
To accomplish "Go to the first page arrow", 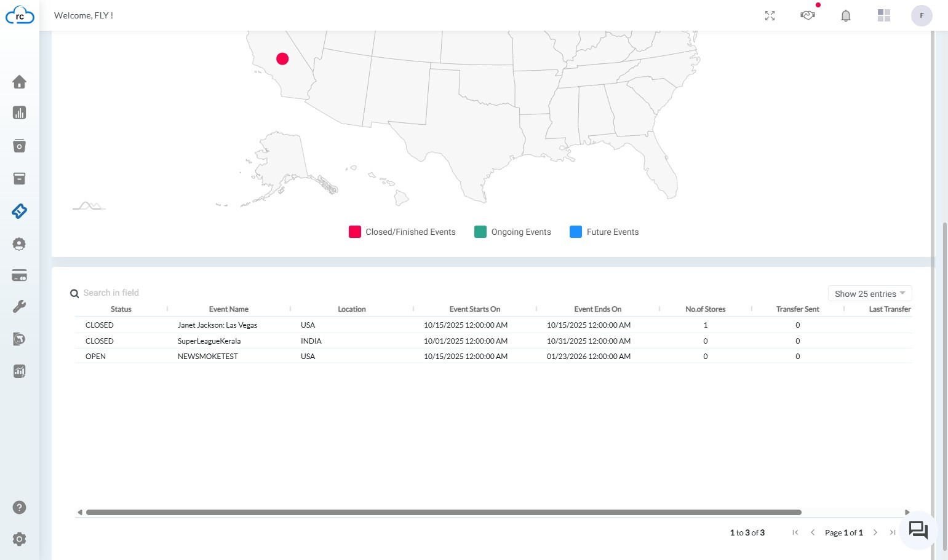I will (795, 532).
